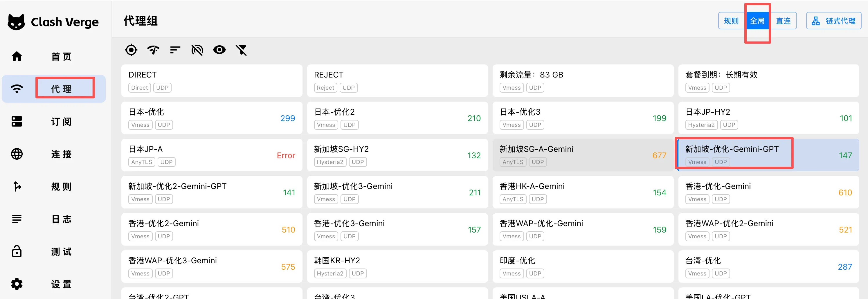Open the home page icon in sidebar
The image size is (868, 299).
(17, 56)
